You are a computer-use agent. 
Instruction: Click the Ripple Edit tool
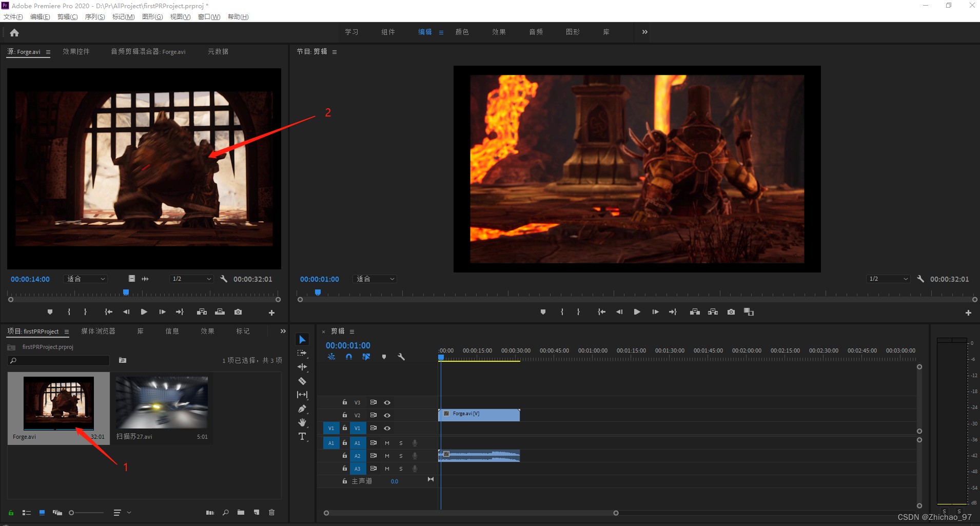pos(302,367)
